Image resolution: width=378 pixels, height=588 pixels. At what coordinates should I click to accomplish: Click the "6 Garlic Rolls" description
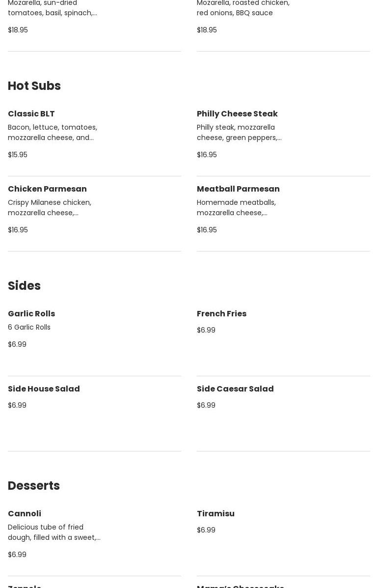pyautogui.click(x=29, y=327)
